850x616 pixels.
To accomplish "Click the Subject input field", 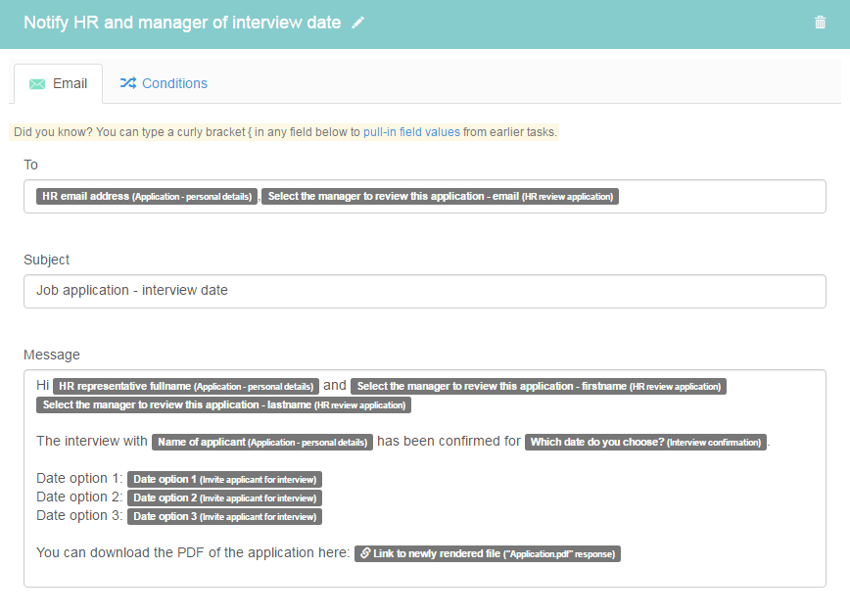I will pos(424,291).
